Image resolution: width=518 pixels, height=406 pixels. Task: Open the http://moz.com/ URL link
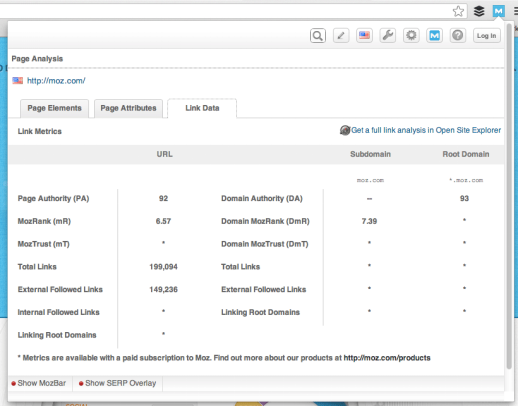[x=56, y=81]
